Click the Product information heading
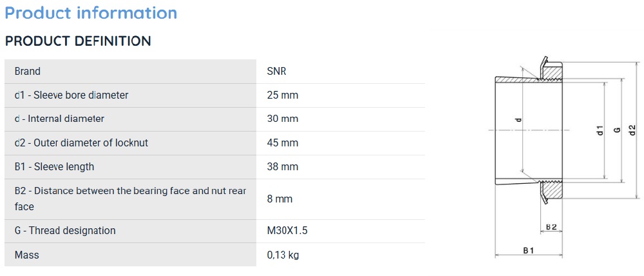 point(91,13)
